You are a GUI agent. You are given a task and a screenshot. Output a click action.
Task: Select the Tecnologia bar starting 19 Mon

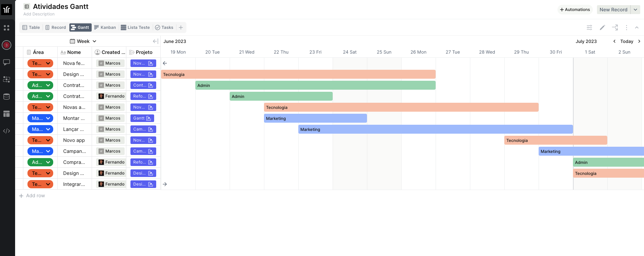[x=298, y=74]
